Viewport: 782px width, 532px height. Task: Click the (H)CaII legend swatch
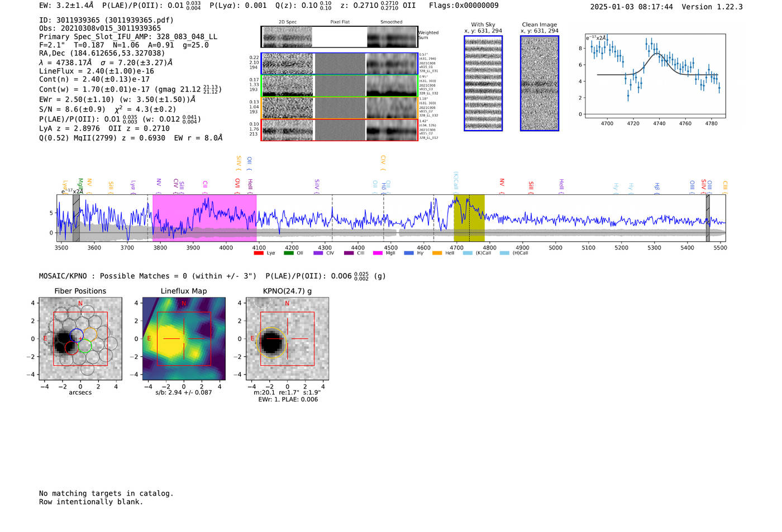505,253
